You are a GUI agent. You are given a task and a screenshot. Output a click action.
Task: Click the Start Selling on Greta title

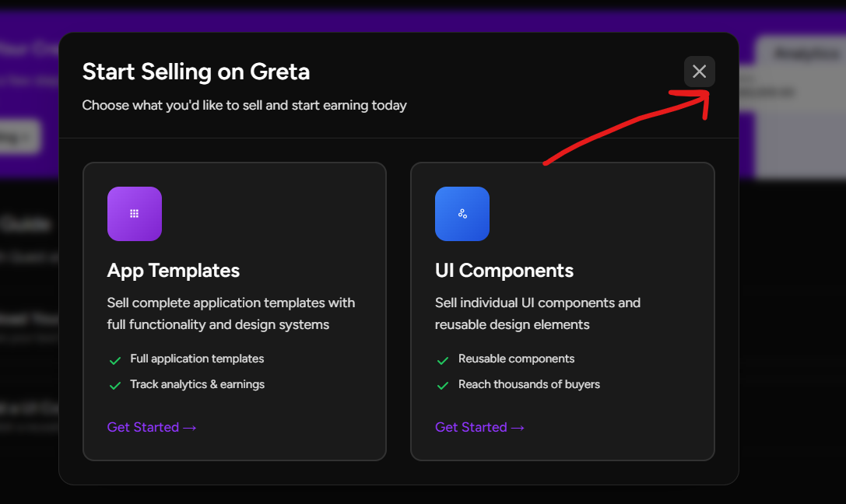(196, 72)
